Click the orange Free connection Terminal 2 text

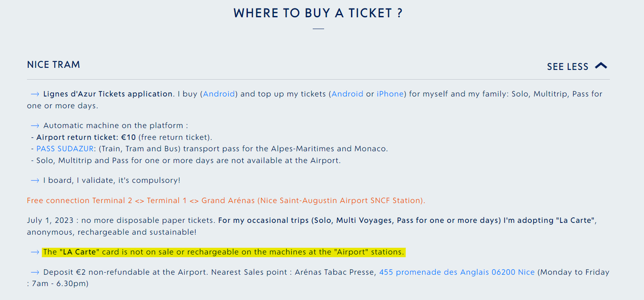pyautogui.click(x=226, y=201)
